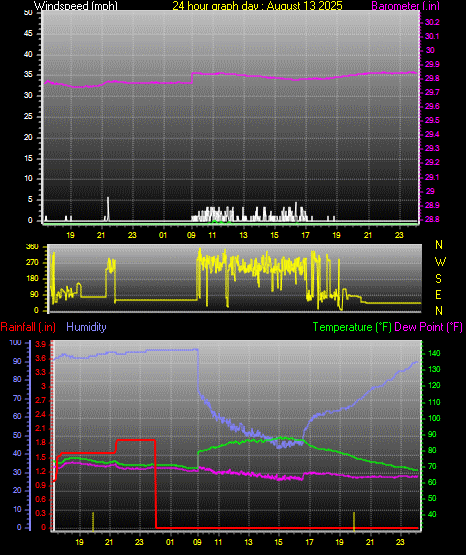
Task: Click the "01" hour label under the rainfall chart
Action: (x=170, y=542)
